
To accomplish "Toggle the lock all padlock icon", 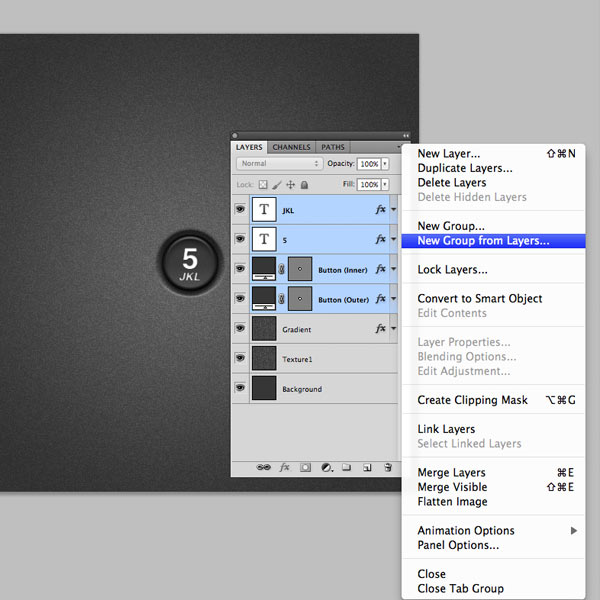I will pos(304,185).
